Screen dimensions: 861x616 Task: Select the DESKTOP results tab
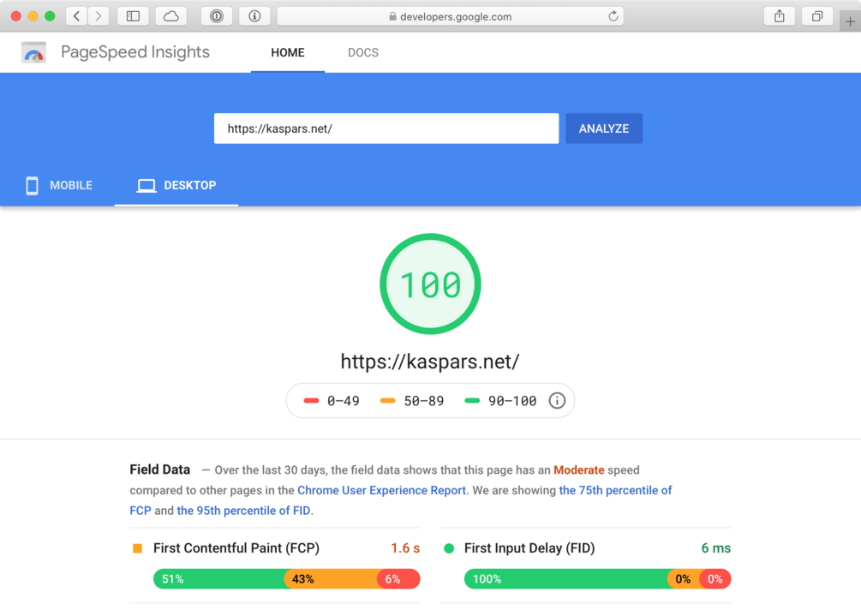tap(176, 186)
